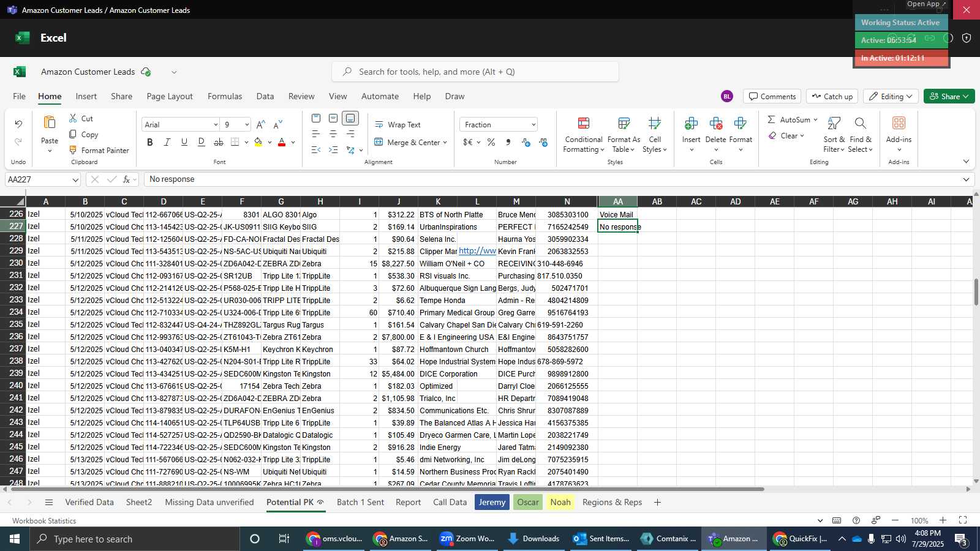This screenshot has height=551, width=980.
Task: Open the Editing mode dropdown
Action: (891, 96)
